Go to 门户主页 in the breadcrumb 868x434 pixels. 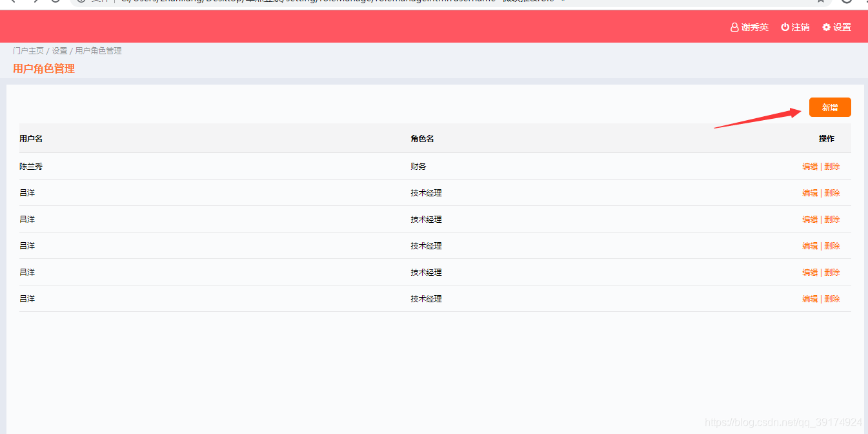[x=28, y=51]
